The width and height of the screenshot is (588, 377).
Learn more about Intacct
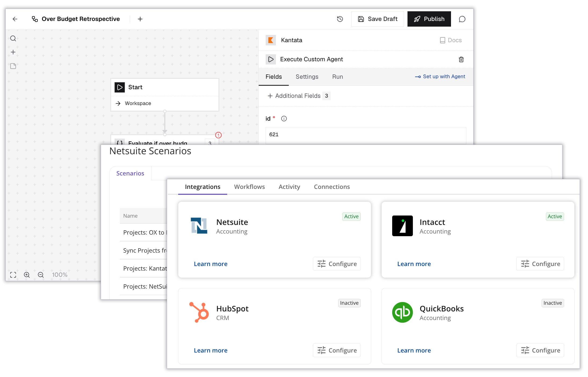click(414, 264)
